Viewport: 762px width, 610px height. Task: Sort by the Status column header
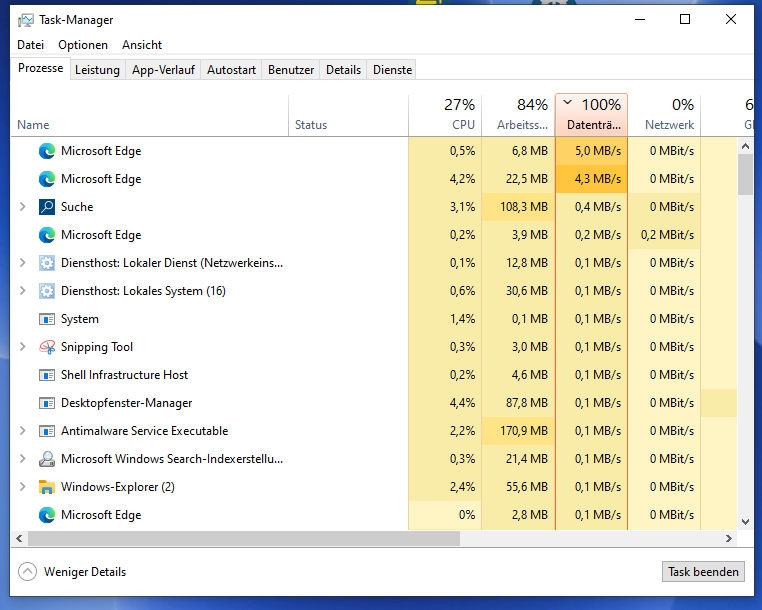tap(348, 115)
